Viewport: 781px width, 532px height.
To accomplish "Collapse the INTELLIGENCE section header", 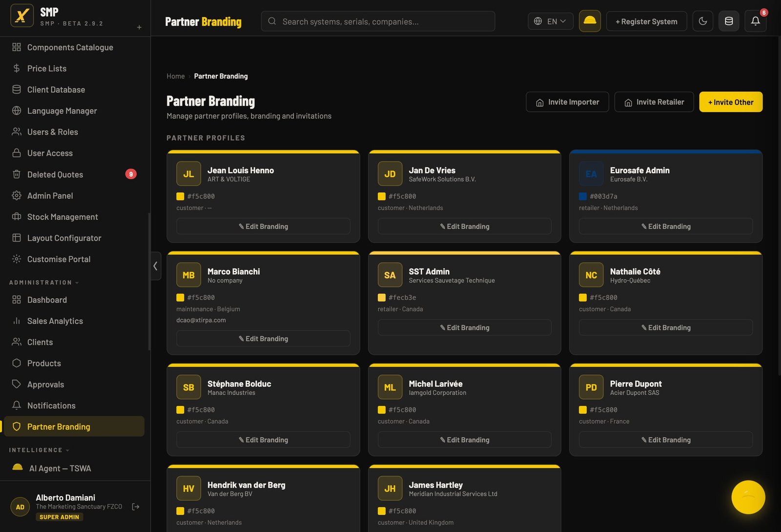I will tap(39, 450).
